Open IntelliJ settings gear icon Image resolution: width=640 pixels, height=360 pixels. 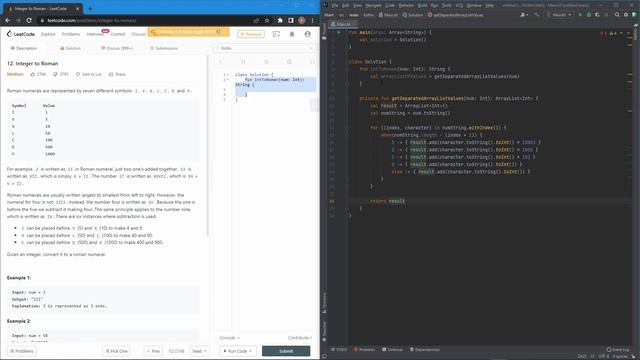tap(626, 15)
